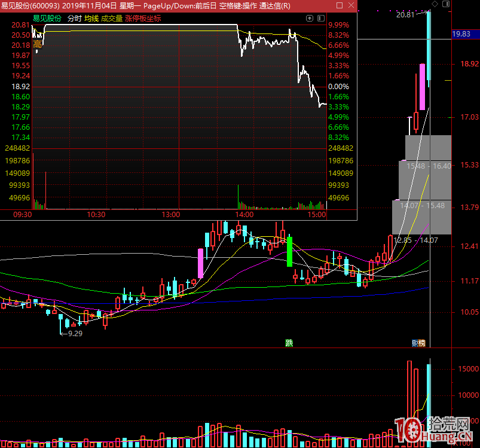Select the 均线 tab

pos(91,19)
